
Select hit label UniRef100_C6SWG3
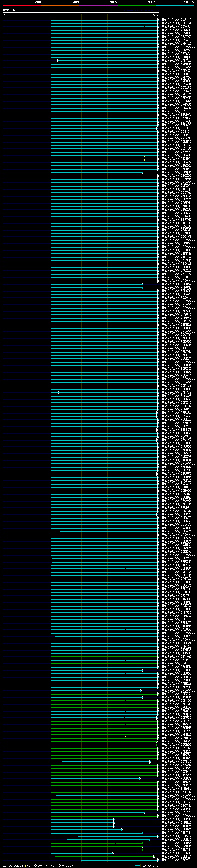coord(177,33)
